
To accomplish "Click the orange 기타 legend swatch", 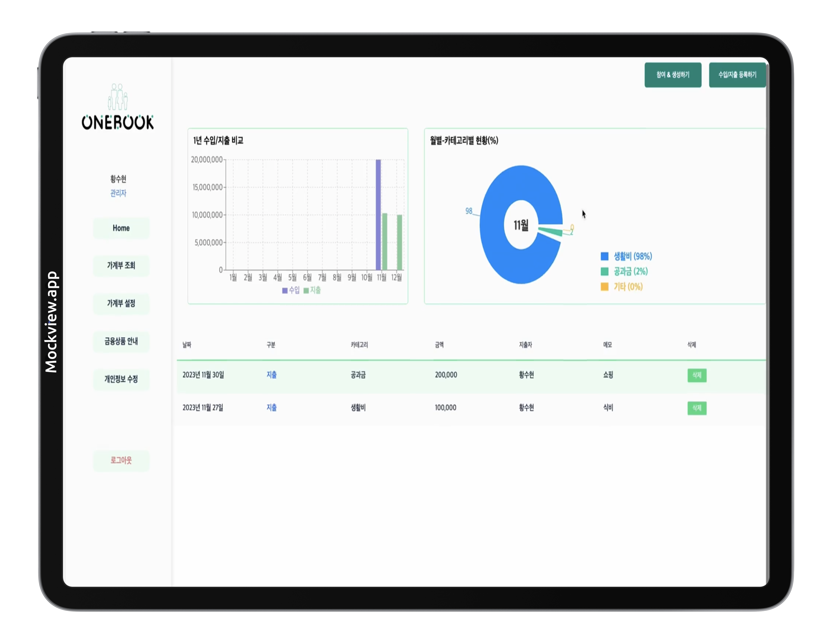I will point(604,287).
